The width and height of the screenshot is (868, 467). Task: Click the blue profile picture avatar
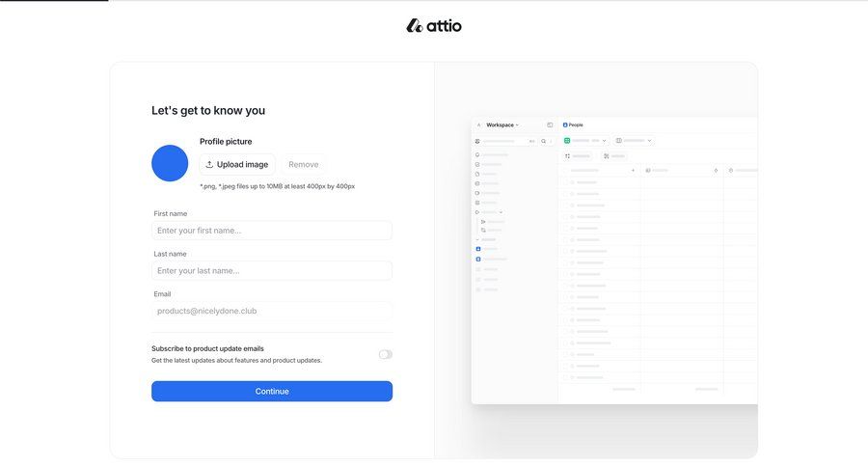(170, 163)
